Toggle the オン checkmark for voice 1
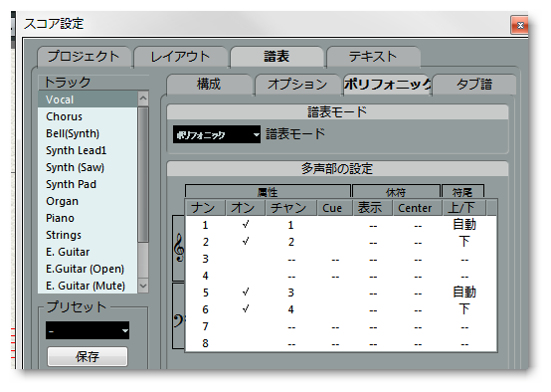The image size is (551, 392). point(246,225)
